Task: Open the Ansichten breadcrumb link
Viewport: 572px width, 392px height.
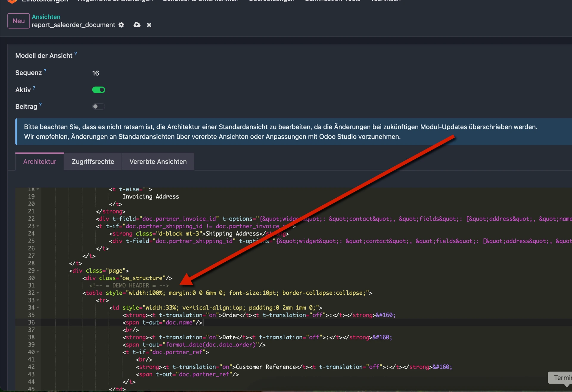Action: (x=46, y=17)
